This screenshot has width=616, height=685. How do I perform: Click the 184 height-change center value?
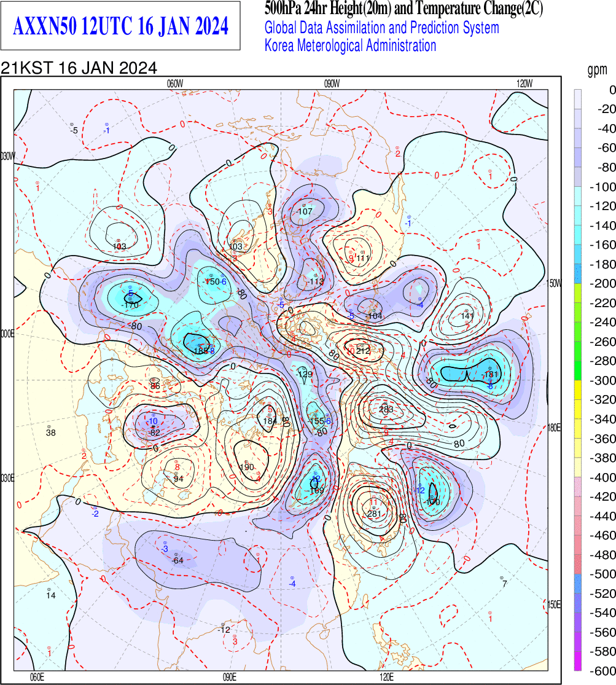pos(270,421)
